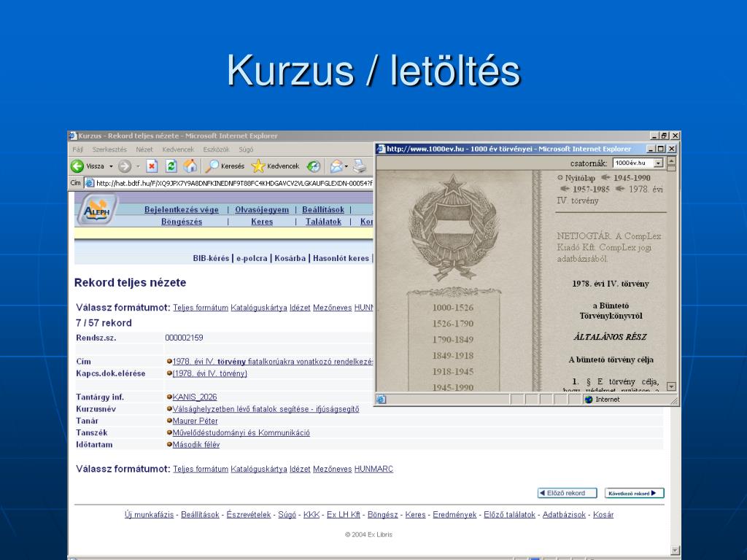Open the Észrevételek footer link

(249, 515)
